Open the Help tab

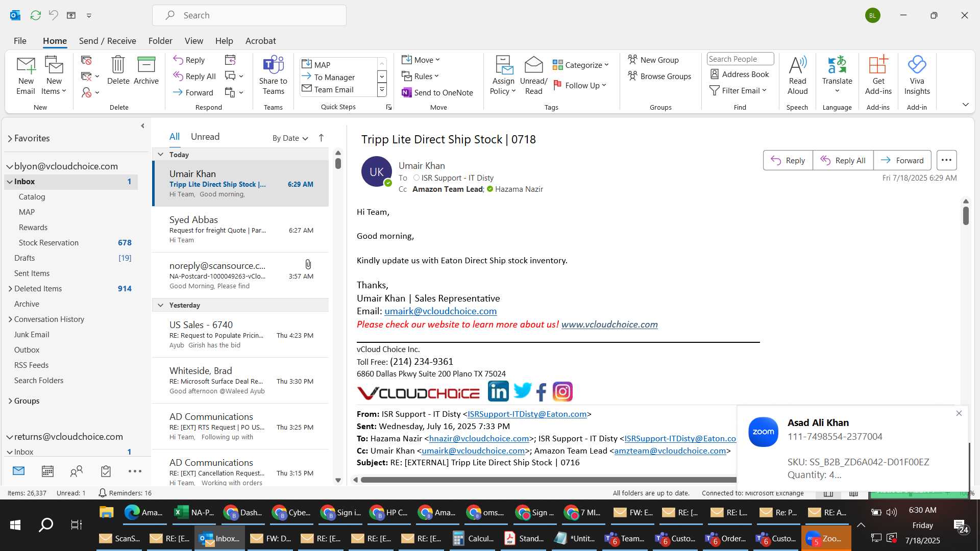click(224, 41)
